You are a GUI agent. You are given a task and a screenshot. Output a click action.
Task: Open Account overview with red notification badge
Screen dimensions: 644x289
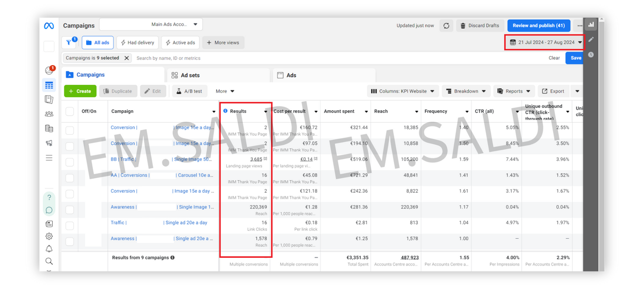point(49,70)
